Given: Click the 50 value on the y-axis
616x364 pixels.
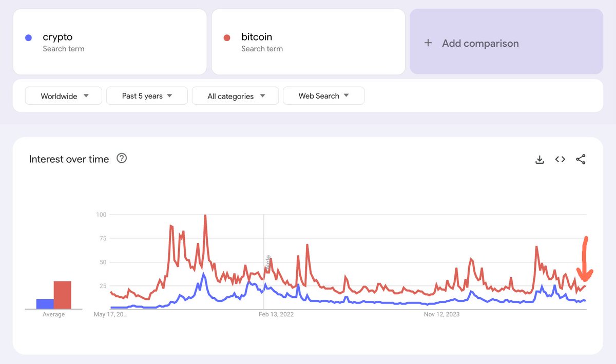Looking at the screenshot, I should tap(103, 262).
